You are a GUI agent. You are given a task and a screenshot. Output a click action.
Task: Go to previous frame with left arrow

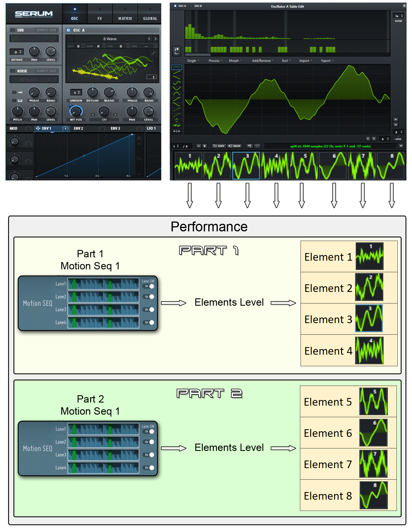368,138
